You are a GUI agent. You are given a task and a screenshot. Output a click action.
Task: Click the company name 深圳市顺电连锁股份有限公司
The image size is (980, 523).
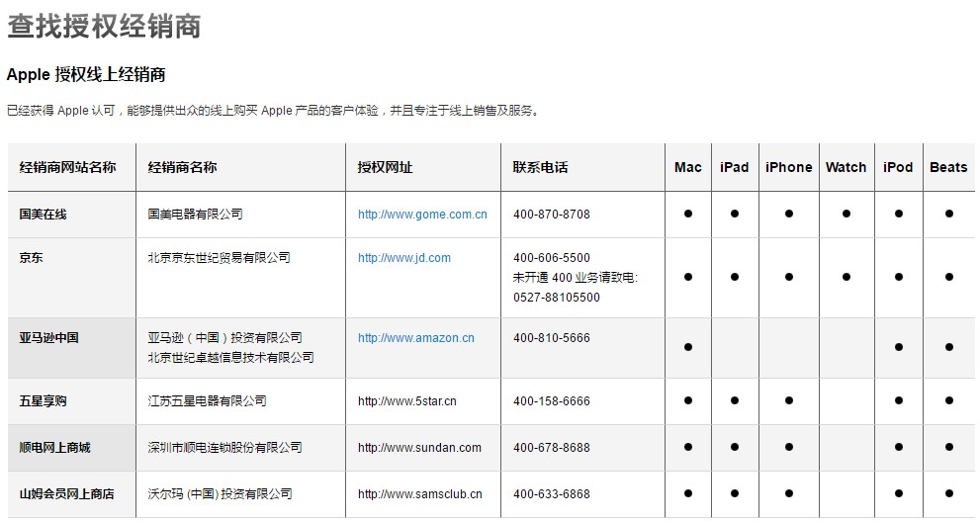point(225,448)
